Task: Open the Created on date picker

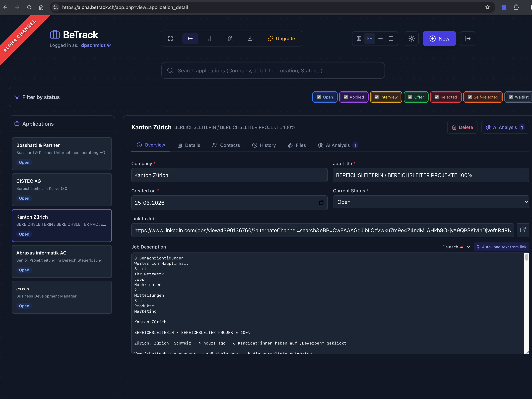Action: point(322,203)
